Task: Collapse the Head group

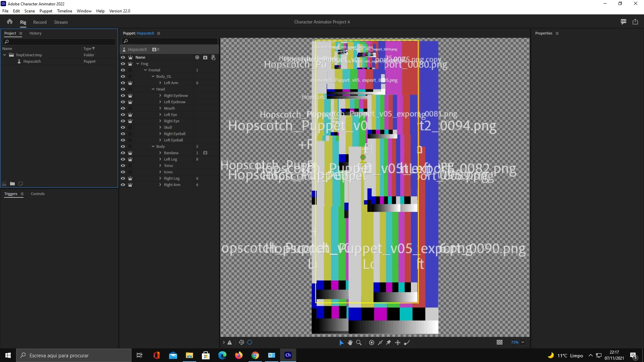Action: pos(153,89)
